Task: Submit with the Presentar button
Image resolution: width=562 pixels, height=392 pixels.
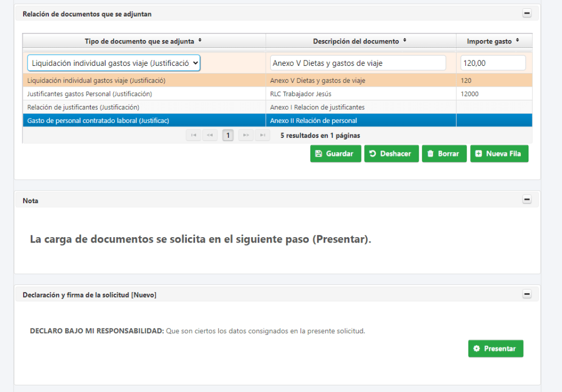Action: click(x=496, y=349)
